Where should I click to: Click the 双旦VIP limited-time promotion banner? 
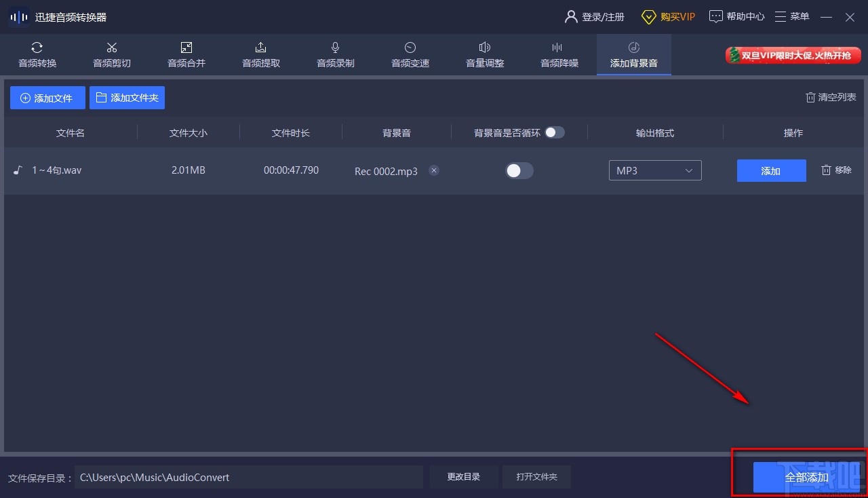pyautogui.click(x=792, y=56)
